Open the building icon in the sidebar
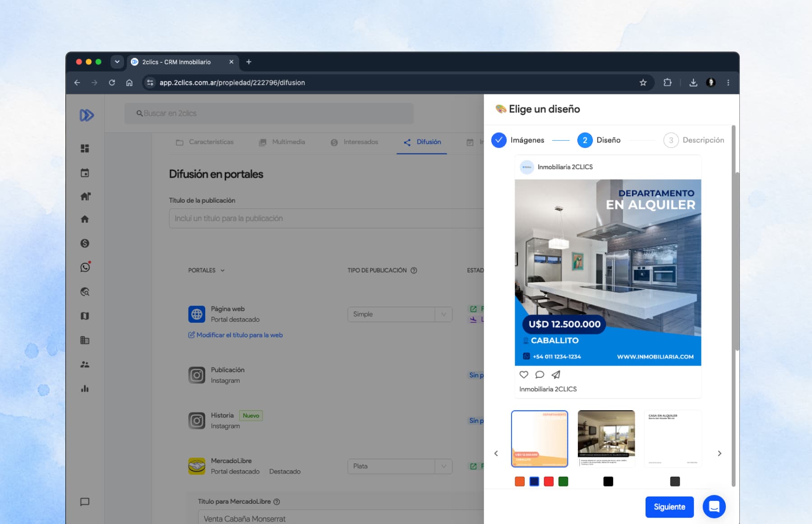 coord(85,340)
